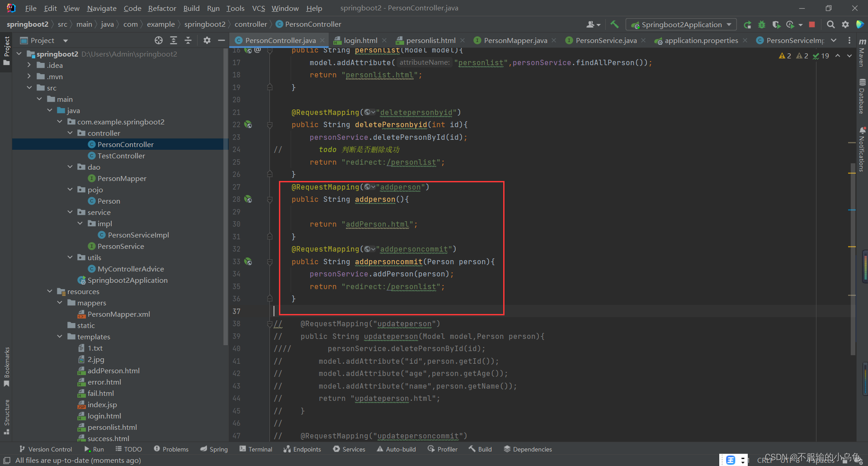Open the Terminal tool window
Screen dimensions: 868x466
(256, 449)
